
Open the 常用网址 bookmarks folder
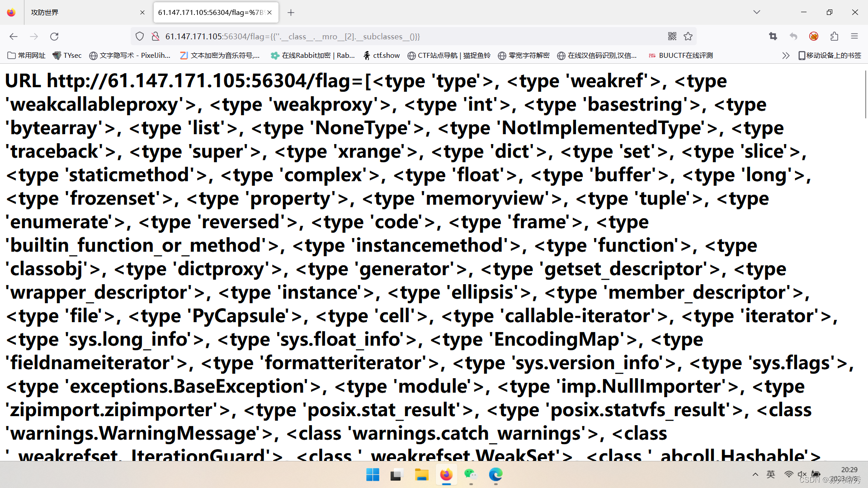[x=27, y=56]
